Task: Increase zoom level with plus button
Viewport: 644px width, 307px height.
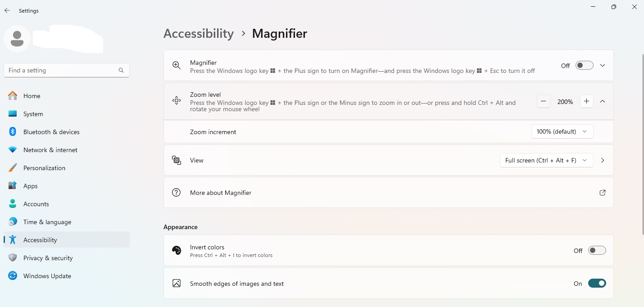Action: coord(586,102)
